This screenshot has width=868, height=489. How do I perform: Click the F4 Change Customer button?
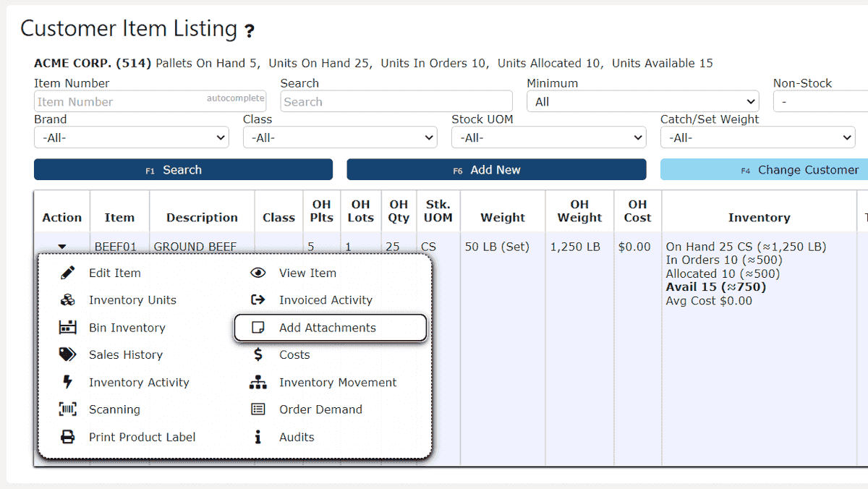point(764,170)
